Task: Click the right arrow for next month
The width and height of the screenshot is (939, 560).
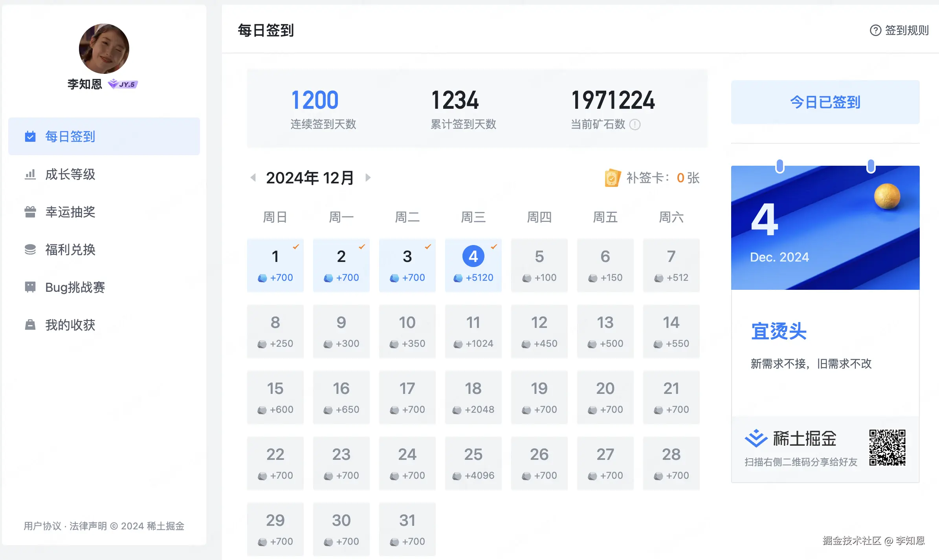Action: coord(368,178)
